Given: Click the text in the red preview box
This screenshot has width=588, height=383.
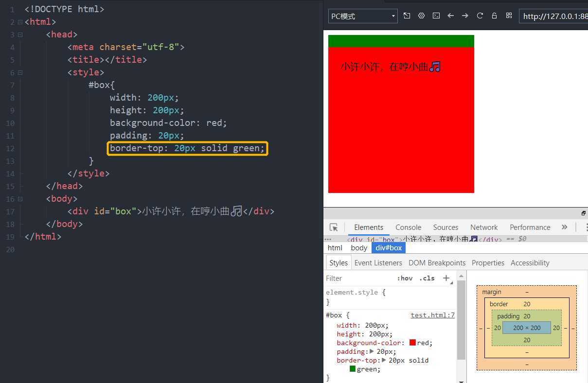Looking at the screenshot, I should 391,67.
